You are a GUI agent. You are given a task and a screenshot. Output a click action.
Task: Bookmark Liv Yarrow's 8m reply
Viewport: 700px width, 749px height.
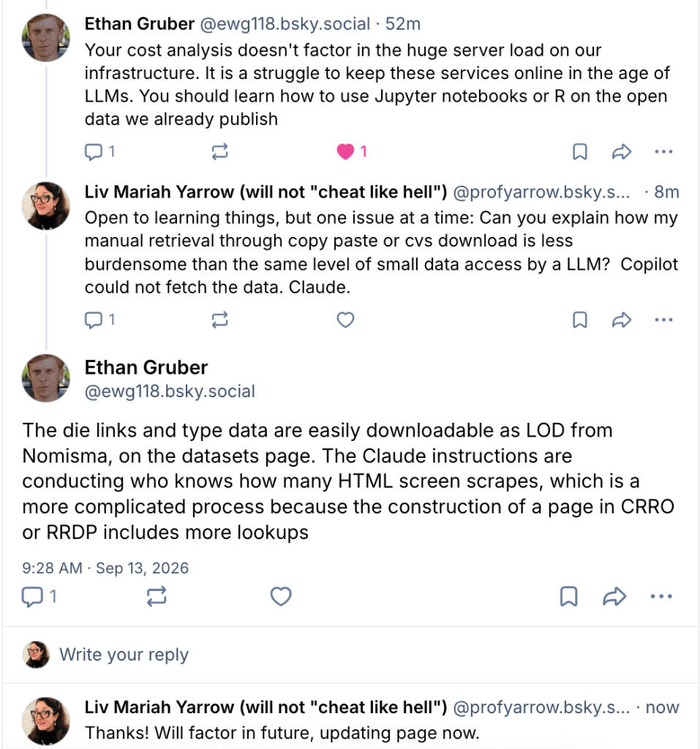coord(579,320)
